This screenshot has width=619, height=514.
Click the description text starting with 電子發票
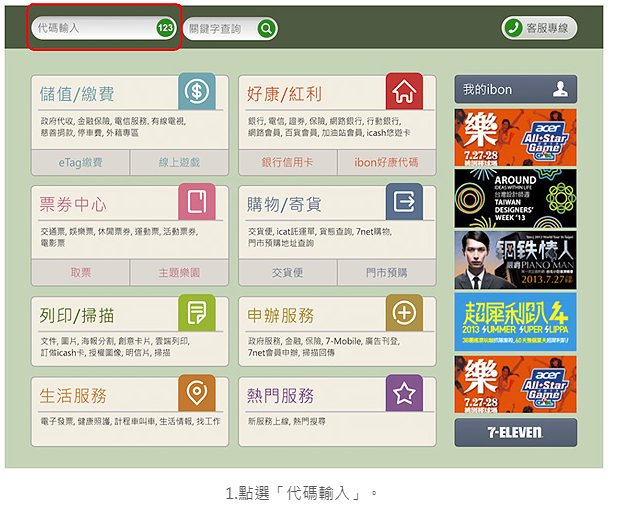click(x=130, y=421)
